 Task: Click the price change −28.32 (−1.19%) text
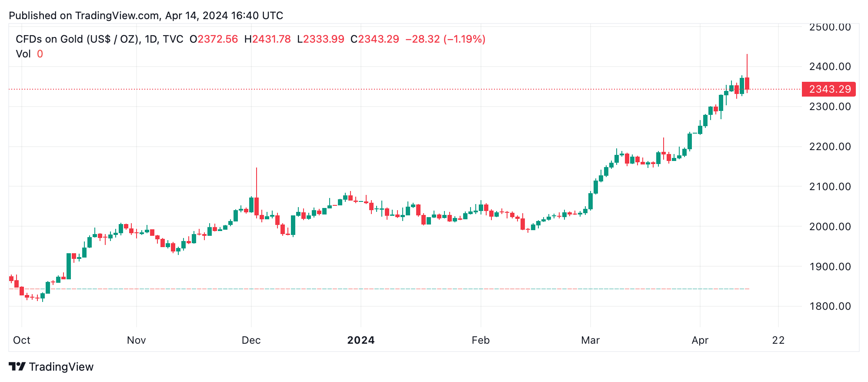[445, 39]
